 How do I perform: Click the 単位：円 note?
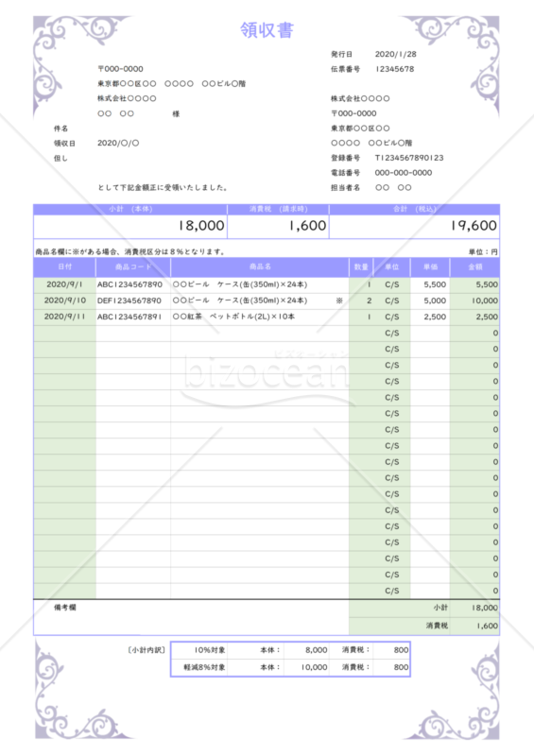[483, 251]
